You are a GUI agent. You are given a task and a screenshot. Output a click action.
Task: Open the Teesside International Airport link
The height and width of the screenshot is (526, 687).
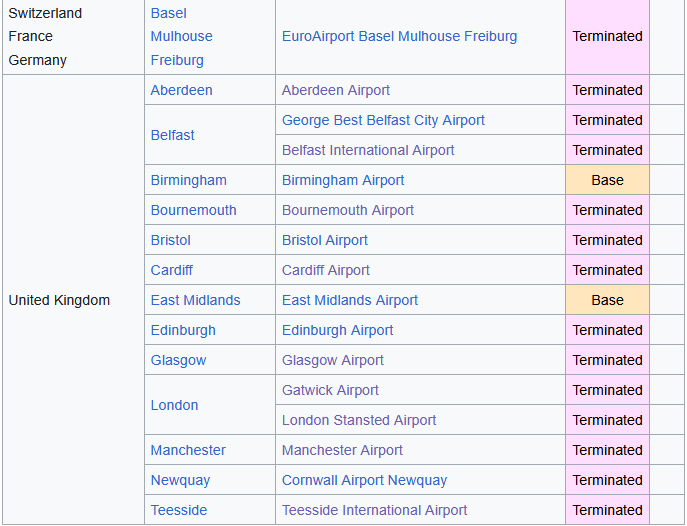point(374,510)
